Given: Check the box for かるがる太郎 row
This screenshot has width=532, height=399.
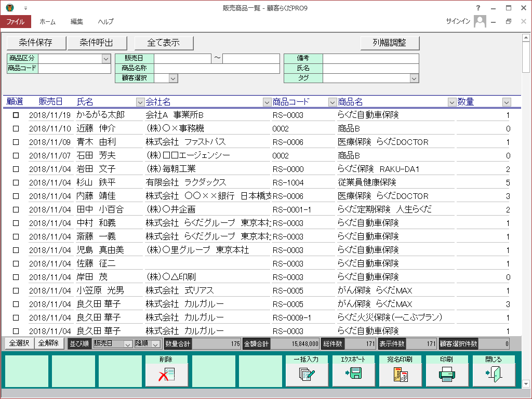Looking at the screenshot, I should click(16, 115).
